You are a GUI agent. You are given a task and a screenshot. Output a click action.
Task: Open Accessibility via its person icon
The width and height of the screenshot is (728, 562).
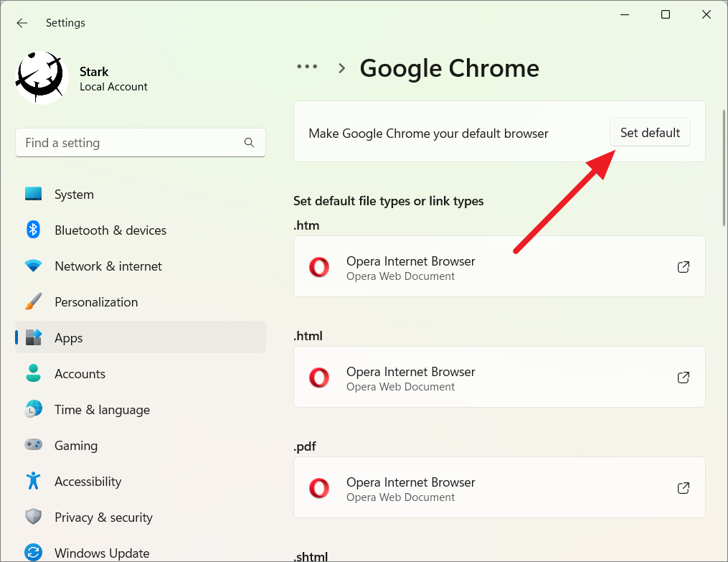tap(33, 481)
